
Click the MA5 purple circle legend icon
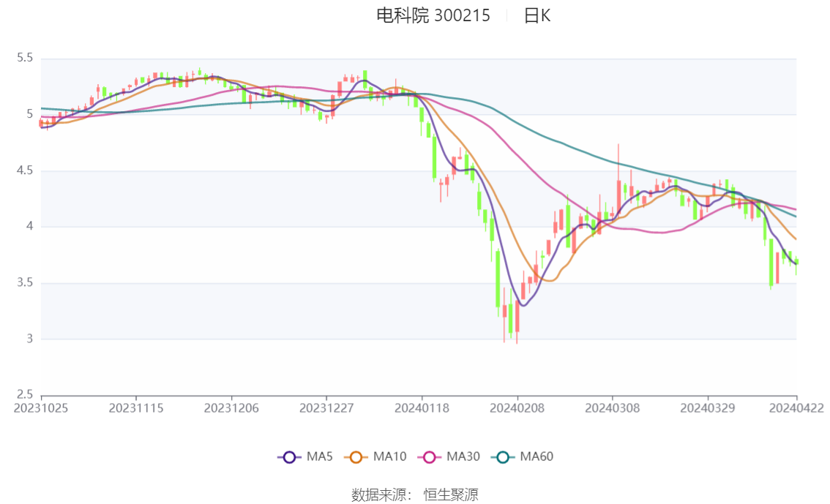point(289,457)
